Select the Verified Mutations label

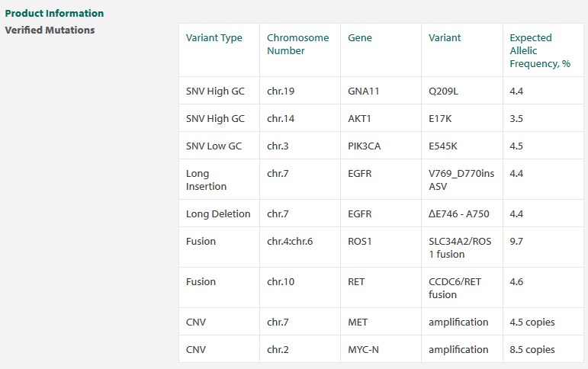(50, 30)
